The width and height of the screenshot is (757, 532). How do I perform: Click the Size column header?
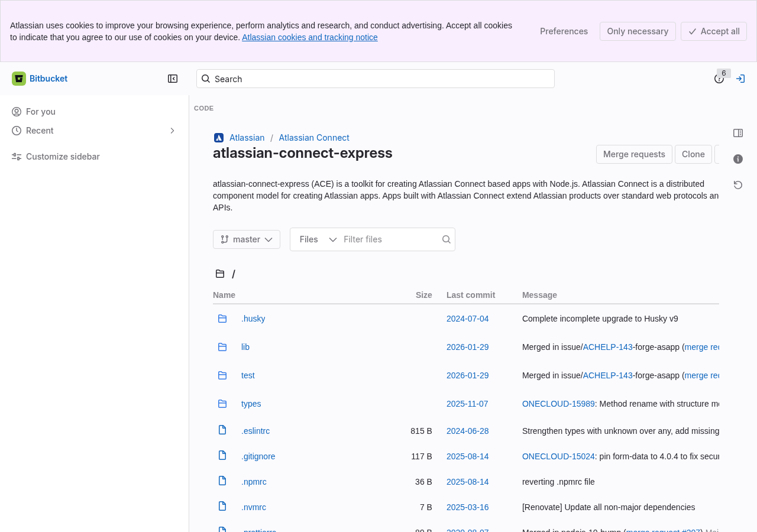point(424,295)
